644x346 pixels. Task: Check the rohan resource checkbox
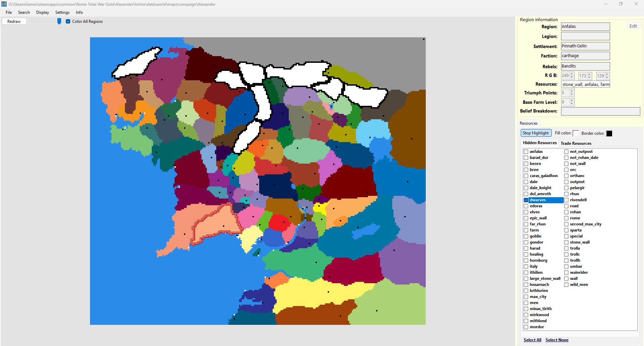pos(566,212)
